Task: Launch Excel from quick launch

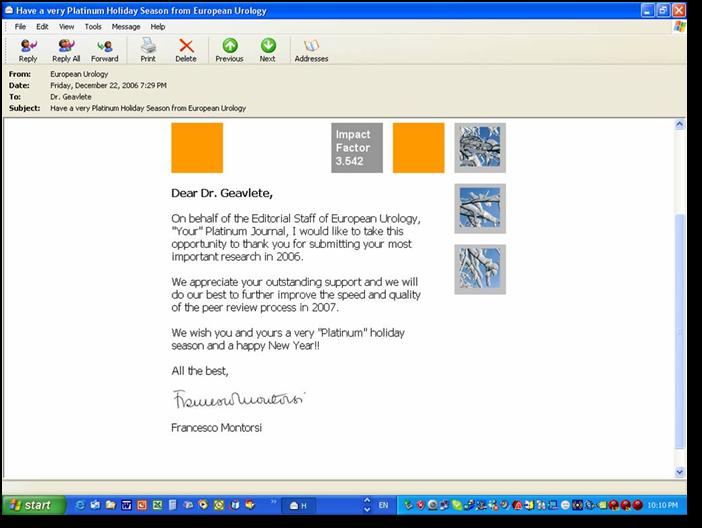Action: coord(158,505)
